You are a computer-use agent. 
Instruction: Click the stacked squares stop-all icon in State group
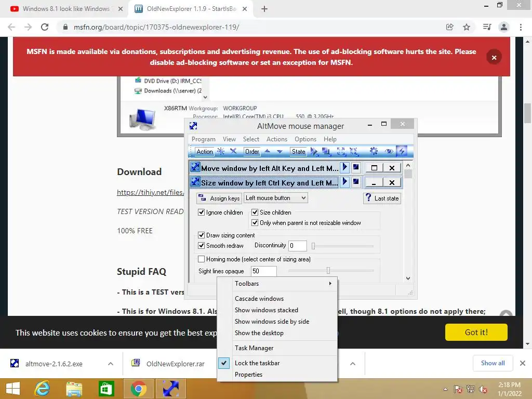(326, 151)
